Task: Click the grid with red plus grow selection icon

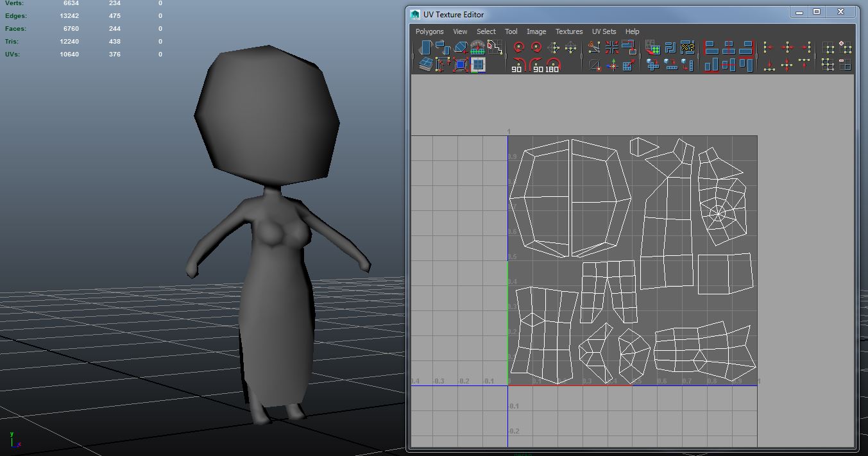Action: (846, 47)
